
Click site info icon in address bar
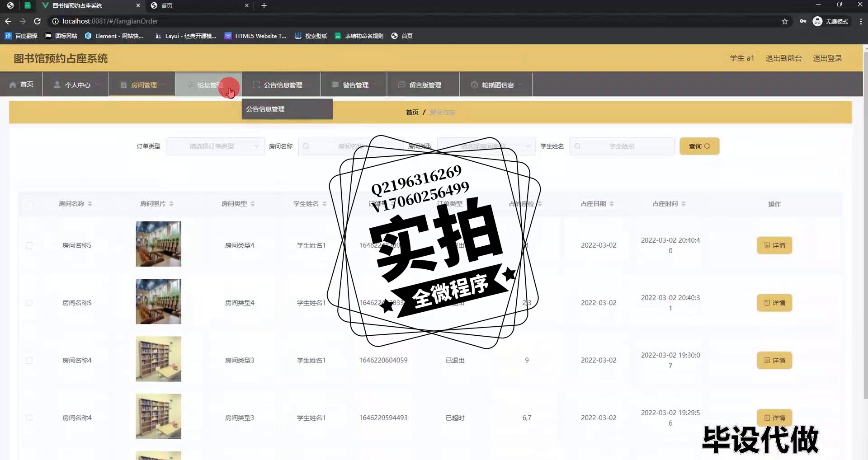click(55, 21)
